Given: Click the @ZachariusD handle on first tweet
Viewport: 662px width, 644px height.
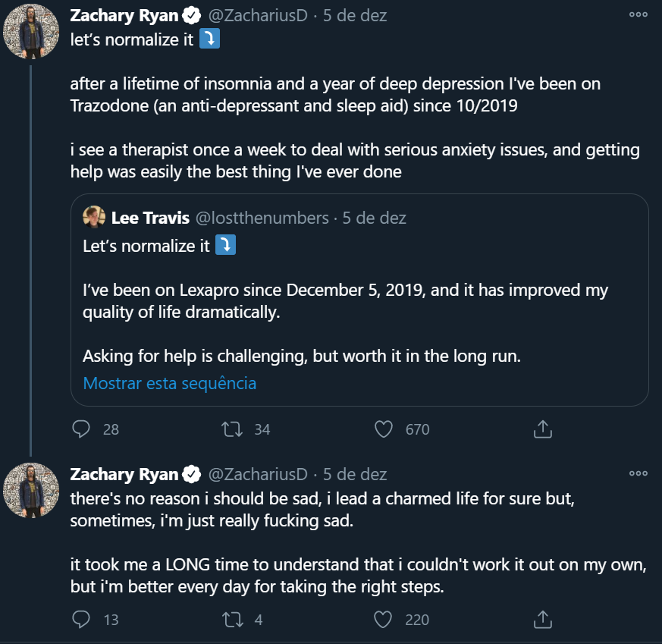Looking at the screenshot, I should [x=257, y=16].
